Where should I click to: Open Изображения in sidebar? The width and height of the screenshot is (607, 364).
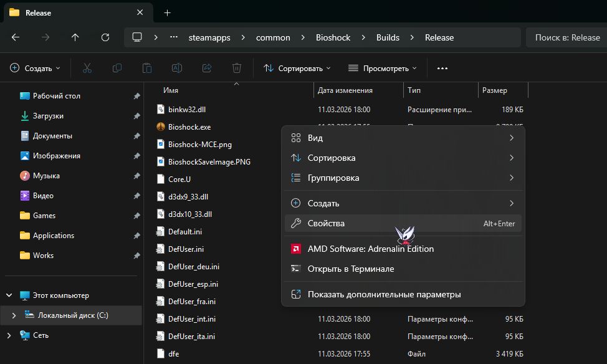click(57, 156)
